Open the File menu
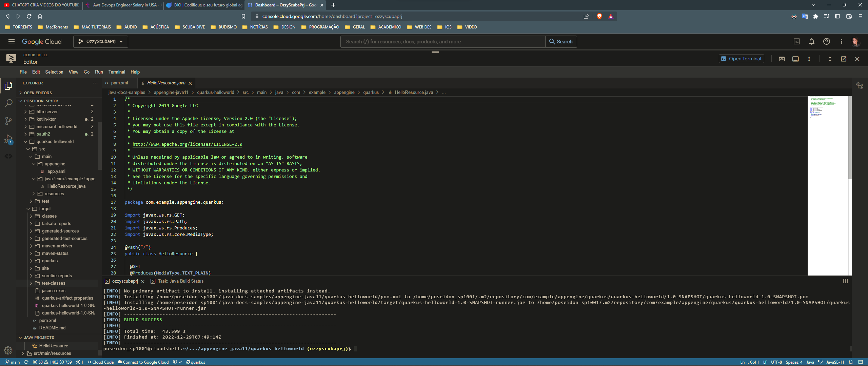The height and width of the screenshot is (366, 868). [x=23, y=72]
